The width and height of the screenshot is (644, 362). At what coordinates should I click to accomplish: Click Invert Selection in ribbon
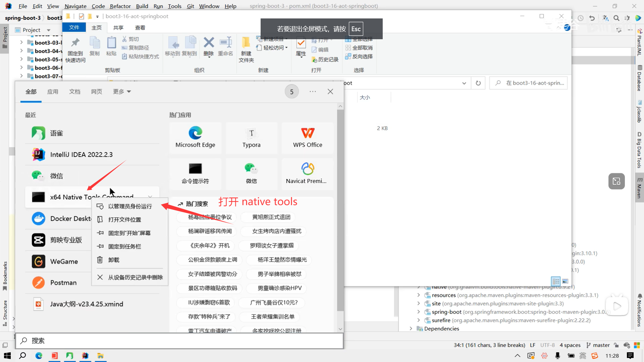click(x=360, y=56)
